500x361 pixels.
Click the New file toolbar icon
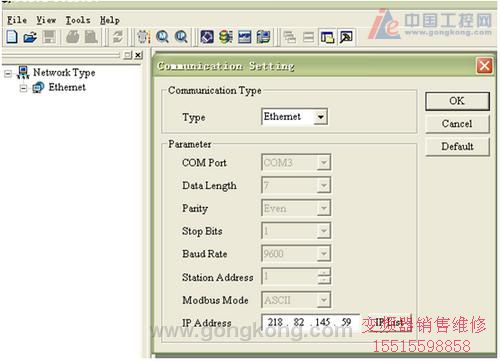coord(12,37)
